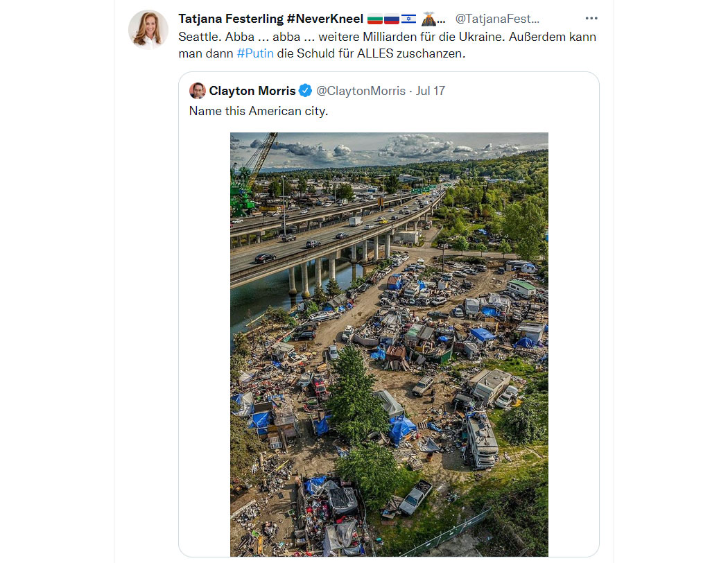Click the Jul 17 timestamp
The image size is (728, 563).
pyautogui.click(x=431, y=91)
